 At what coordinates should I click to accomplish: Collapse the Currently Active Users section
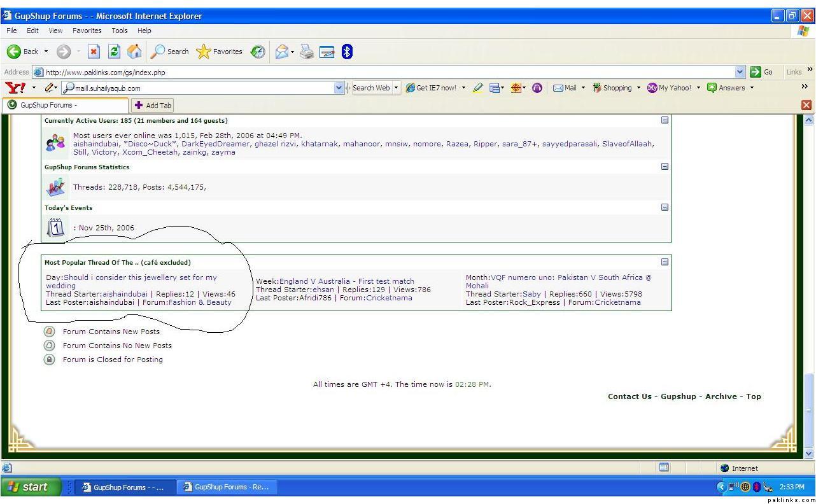pos(665,120)
